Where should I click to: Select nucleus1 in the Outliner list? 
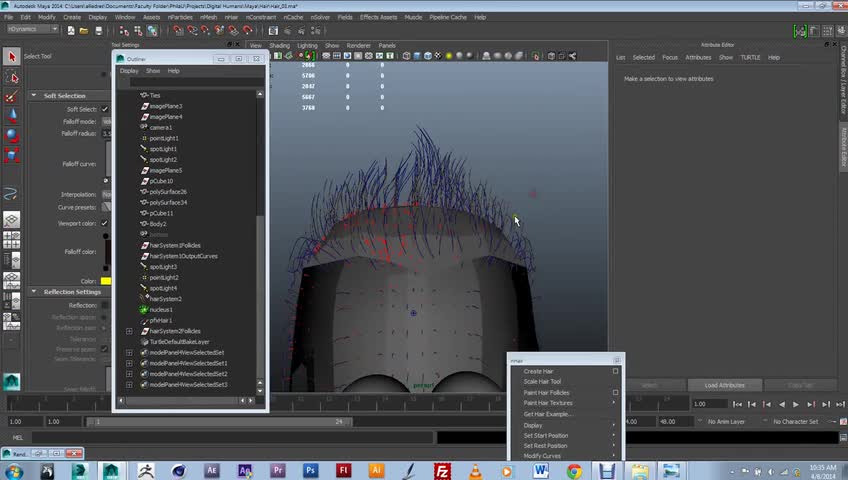pos(160,310)
